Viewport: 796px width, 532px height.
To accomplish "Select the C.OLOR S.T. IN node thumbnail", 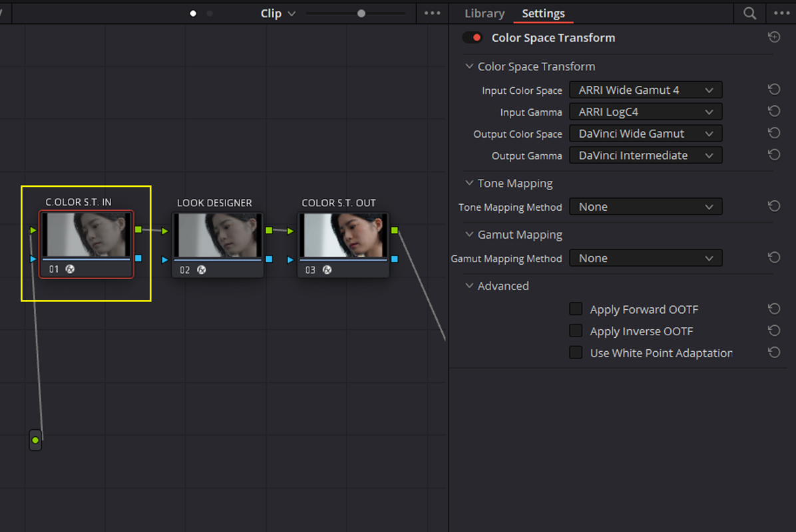I will [87, 235].
